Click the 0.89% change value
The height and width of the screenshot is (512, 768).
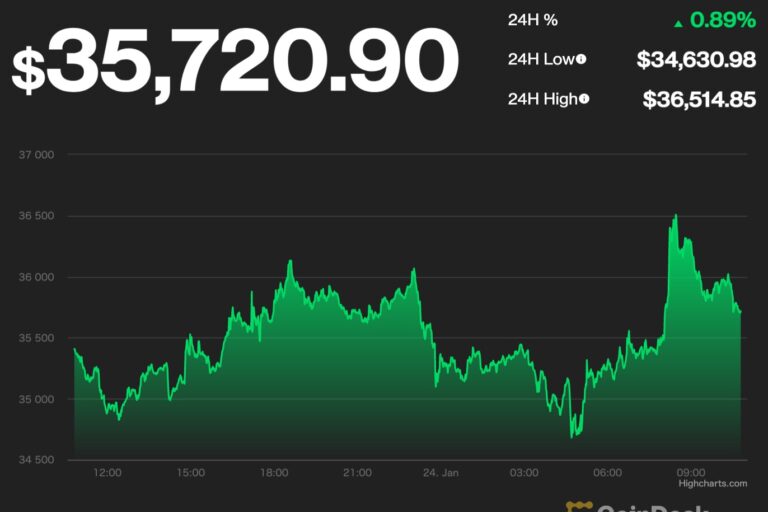[722, 20]
